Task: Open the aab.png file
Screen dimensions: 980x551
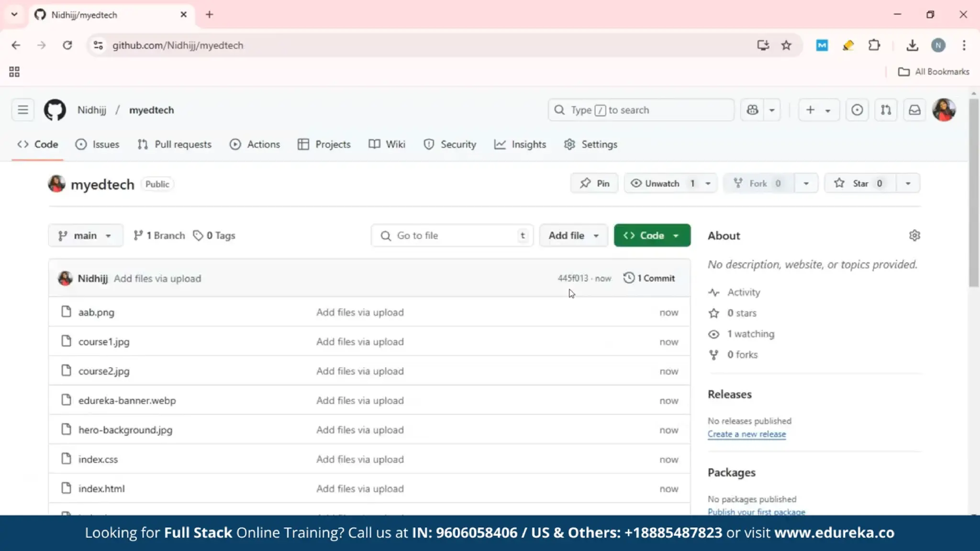Action: (96, 312)
